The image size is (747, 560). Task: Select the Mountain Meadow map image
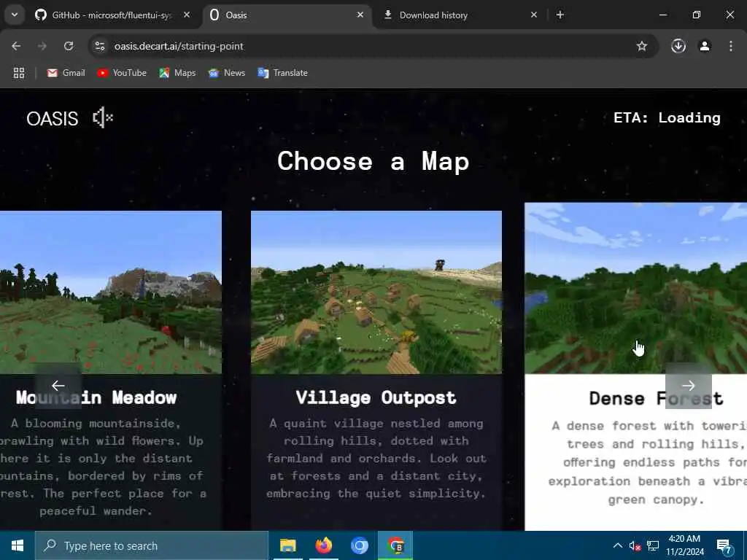coord(111,292)
